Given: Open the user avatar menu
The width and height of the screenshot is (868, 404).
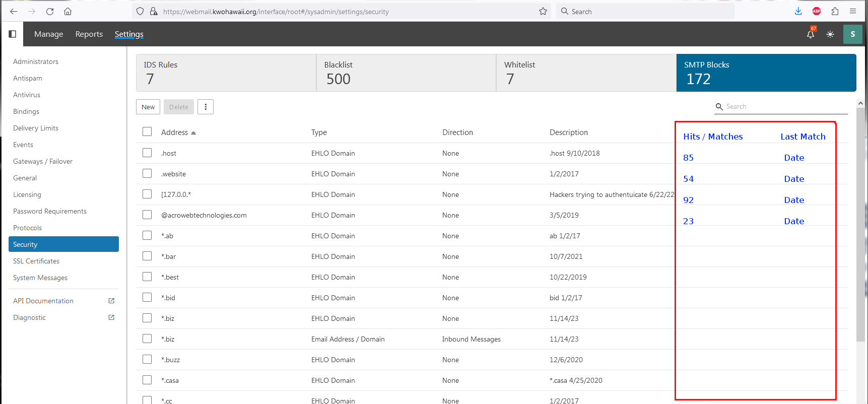Looking at the screenshot, I should pyautogui.click(x=852, y=34).
